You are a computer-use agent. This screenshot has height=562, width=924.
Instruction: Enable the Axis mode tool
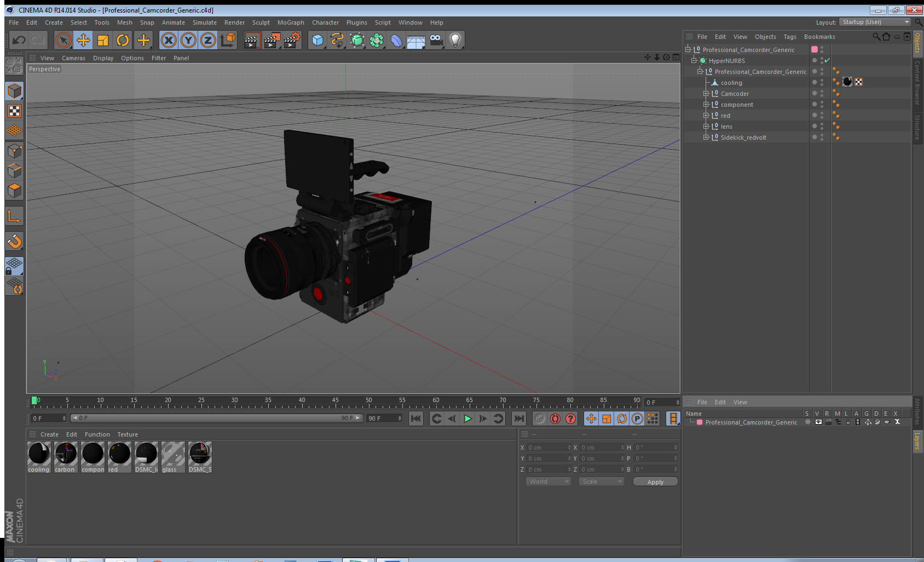[15, 216]
